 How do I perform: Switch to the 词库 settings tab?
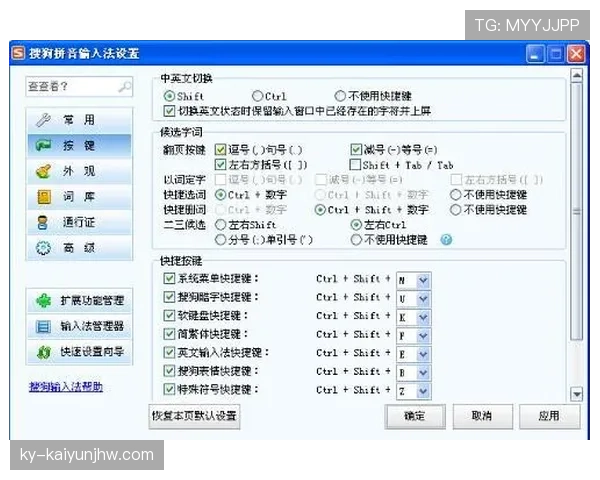80,197
